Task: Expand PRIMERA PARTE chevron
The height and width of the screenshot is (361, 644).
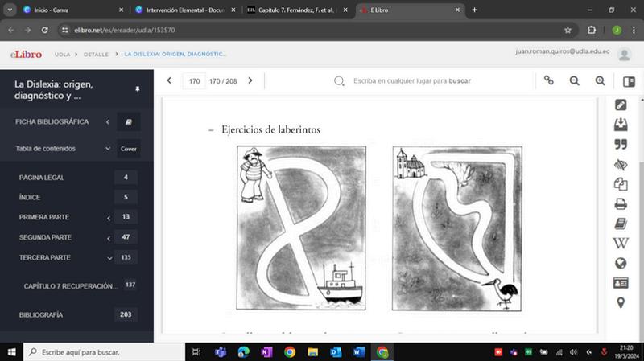Action: click(109, 218)
